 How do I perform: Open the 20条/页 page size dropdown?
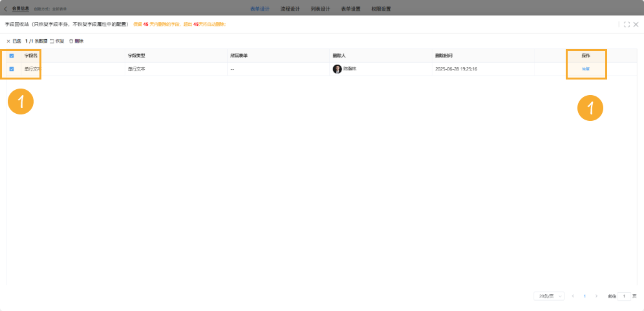pos(549,295)
